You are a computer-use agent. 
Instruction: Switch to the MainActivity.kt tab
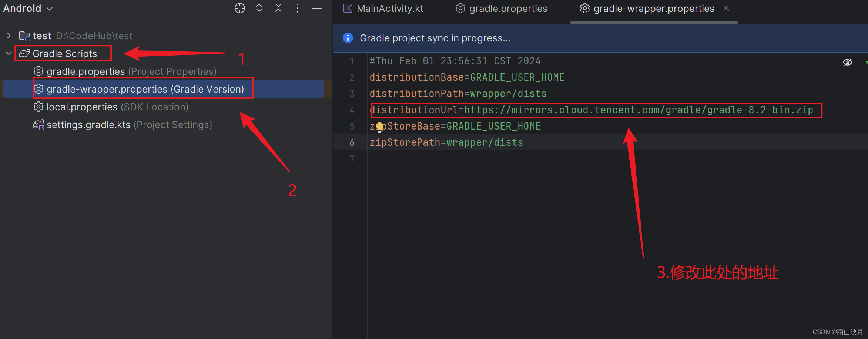(389, 8)
